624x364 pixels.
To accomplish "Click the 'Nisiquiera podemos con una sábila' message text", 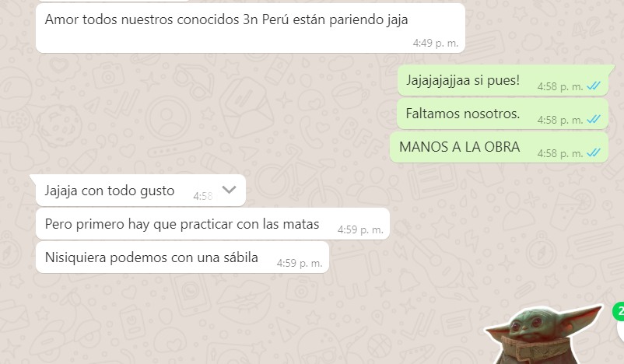I will click(x=151, y=257).
